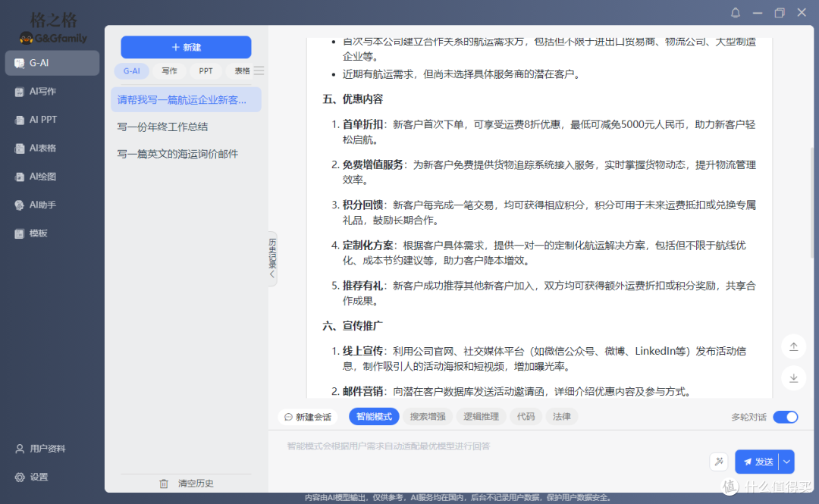
Task: Click the 推荐有礼 bold text
Action: click(x=362, y=286)
